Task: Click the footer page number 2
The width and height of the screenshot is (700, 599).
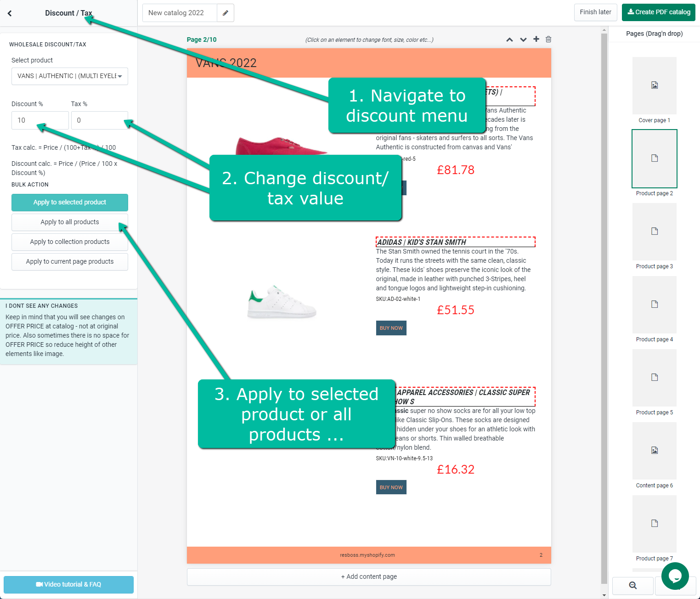Action: click(541, 555)
